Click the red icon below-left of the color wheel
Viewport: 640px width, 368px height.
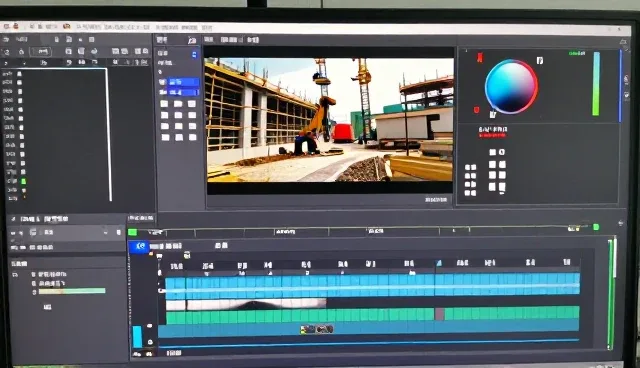pos(476,110)
